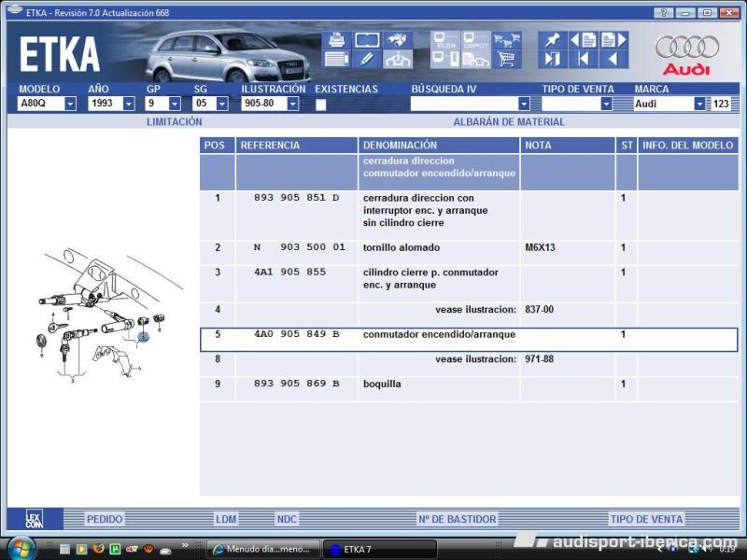The image size is (747, 560).
Task: Open the vehicle info icon
Action: 398,60
